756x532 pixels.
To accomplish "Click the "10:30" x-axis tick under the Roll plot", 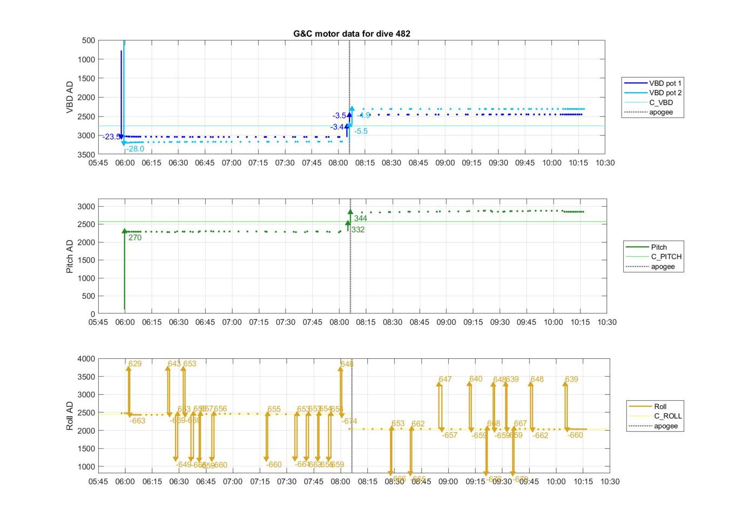I will [610, 482].
